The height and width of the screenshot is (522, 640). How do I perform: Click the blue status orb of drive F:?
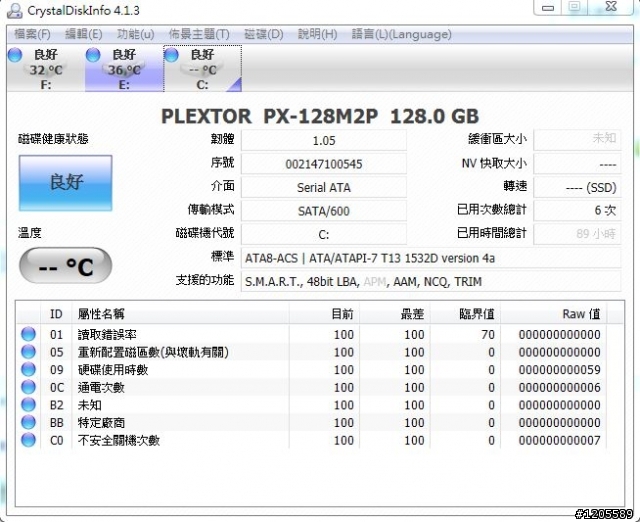click(x=15, y=55)
